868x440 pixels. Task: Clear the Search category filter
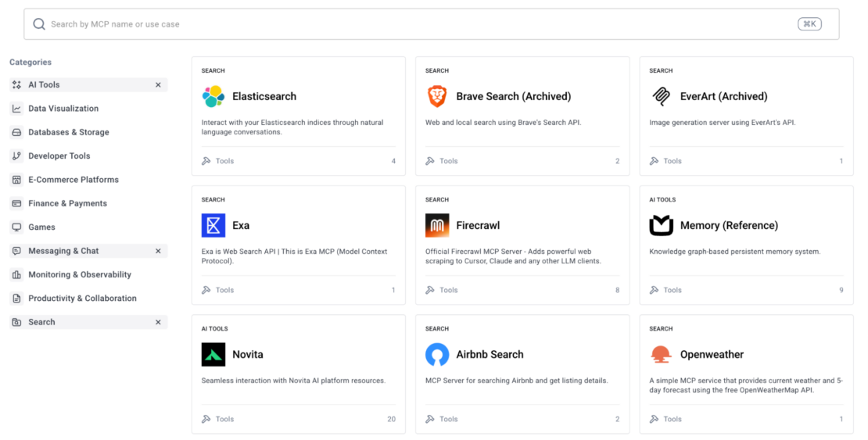coord(158,322)
